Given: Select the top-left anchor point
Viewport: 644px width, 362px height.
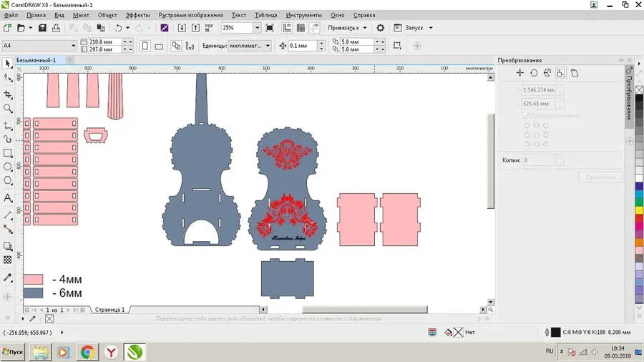Looking at the screenshot, I should pos(527,126).
